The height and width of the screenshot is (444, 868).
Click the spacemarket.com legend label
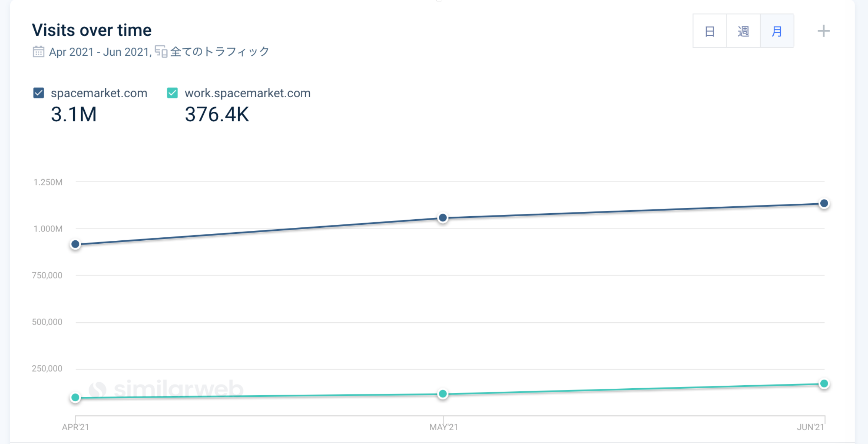click(x=99, y=93)
